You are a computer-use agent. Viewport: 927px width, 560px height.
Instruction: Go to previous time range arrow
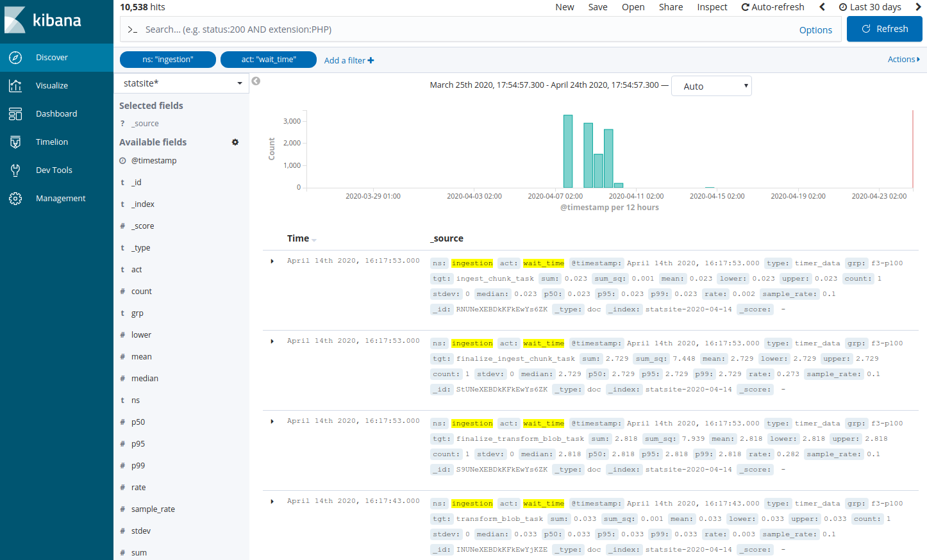pyautogui.click(x=823, y=7)
